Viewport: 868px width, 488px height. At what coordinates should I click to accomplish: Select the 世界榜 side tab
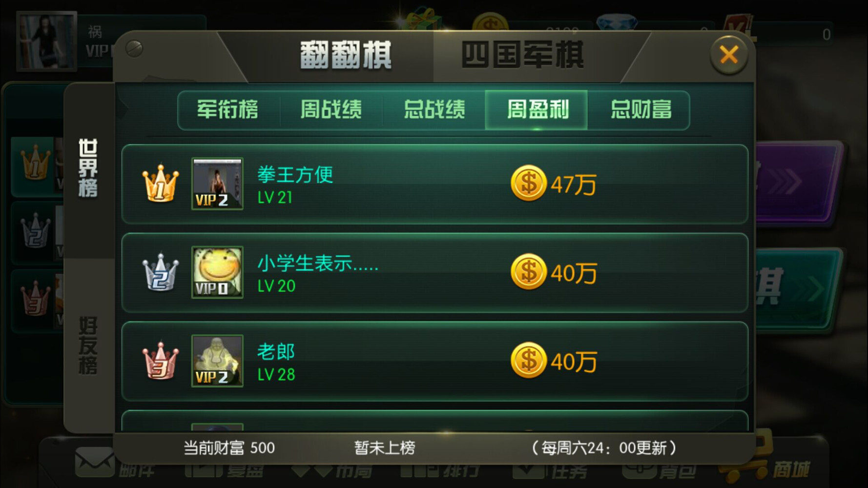pos(88,168)
